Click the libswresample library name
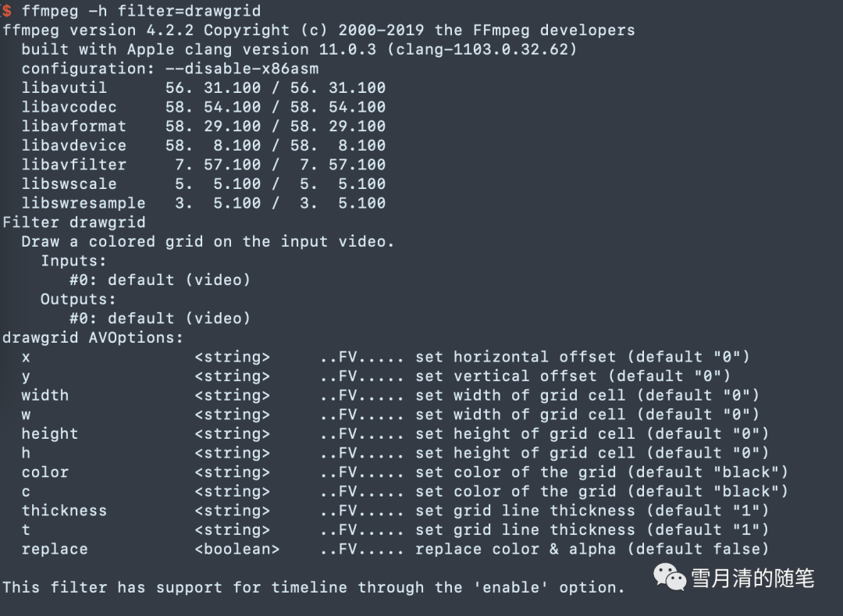Viewport: 843px width, 616px height. pos(84,203)
